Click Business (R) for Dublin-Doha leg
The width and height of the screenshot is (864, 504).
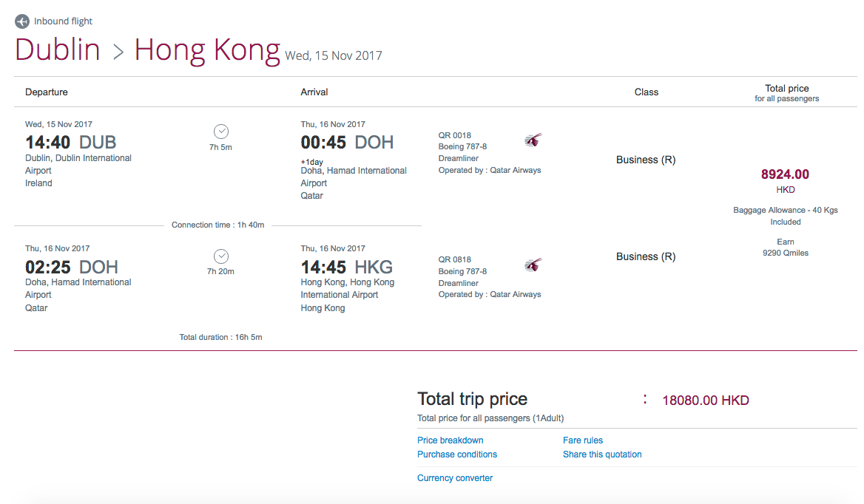[645, 160]
